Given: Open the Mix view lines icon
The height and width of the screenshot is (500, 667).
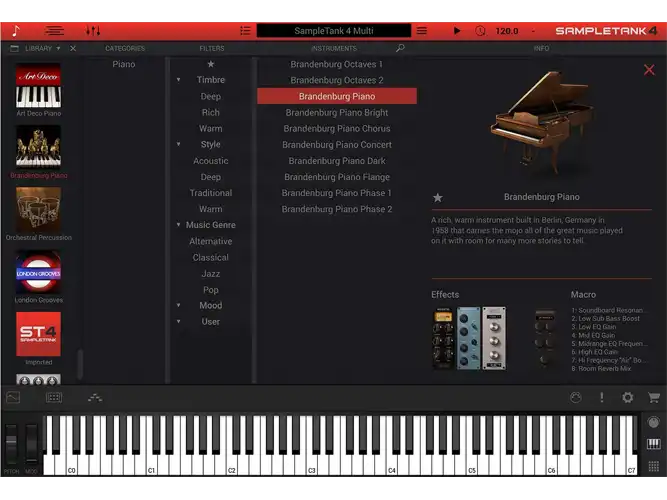Looking at the screenshot, I should [54, 31].
